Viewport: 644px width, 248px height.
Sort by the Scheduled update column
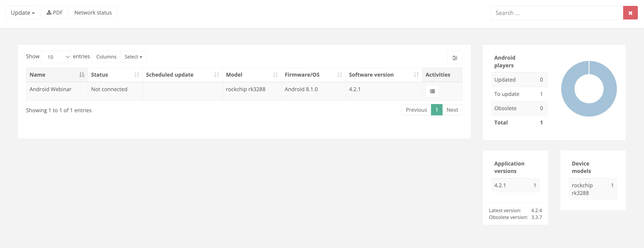click(x=182, y=75)
